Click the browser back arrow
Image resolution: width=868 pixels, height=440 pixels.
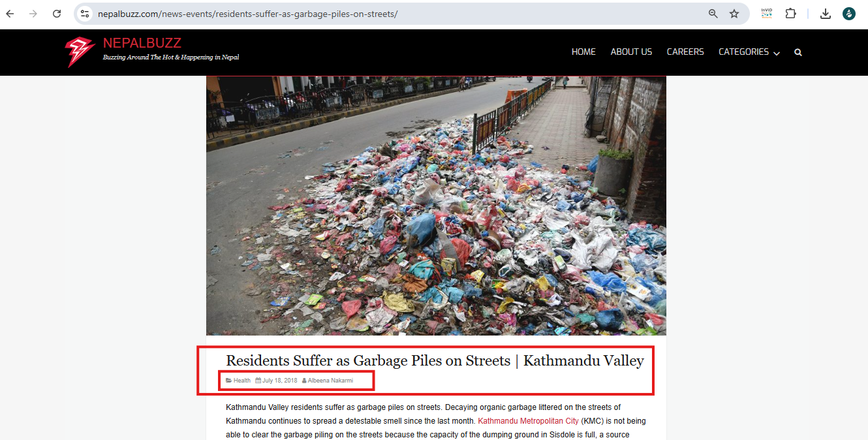click(x=10, y=14)
